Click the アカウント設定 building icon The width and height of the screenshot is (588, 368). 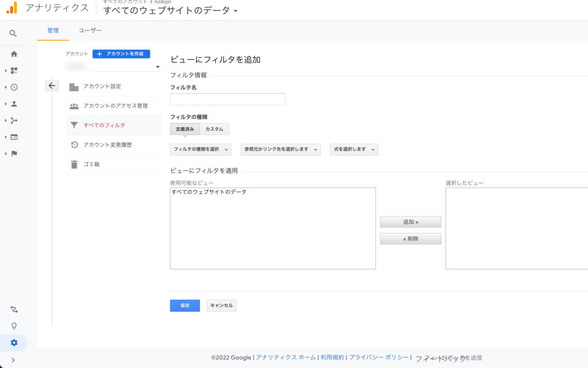click(x=74, y=87)
